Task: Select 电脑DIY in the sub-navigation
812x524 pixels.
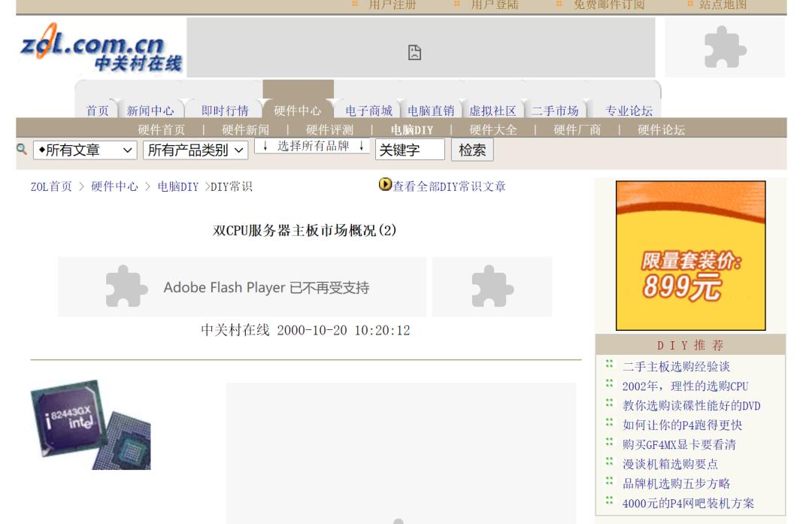Action: [412, 130]
